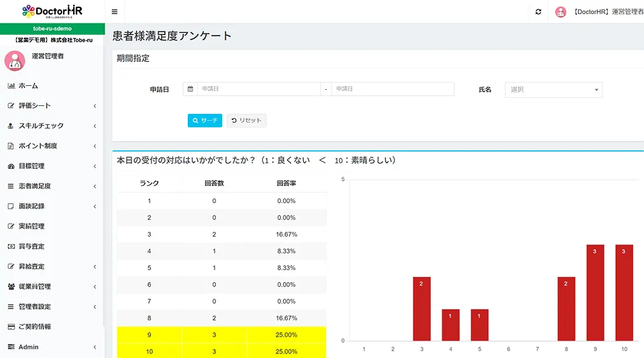The height and width of the screenshot is (358, 644).
Task: Expand the ポイント制度 chevron
Action: pos(95,146)
